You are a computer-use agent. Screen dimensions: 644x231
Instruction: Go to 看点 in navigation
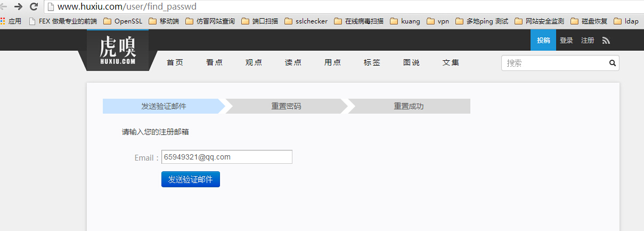pyautogui.click(x=214, y=62)
